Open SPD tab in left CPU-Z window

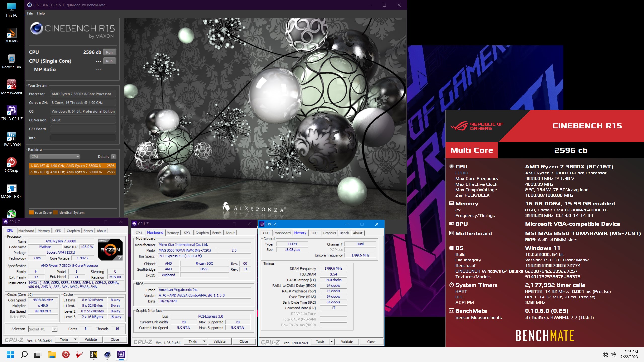[58, 231]
